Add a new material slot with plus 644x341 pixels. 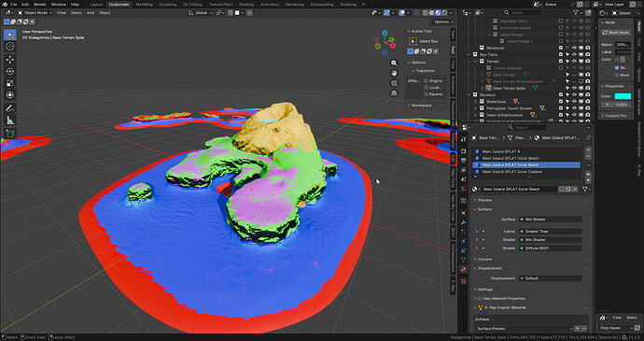tap(588, 150)
